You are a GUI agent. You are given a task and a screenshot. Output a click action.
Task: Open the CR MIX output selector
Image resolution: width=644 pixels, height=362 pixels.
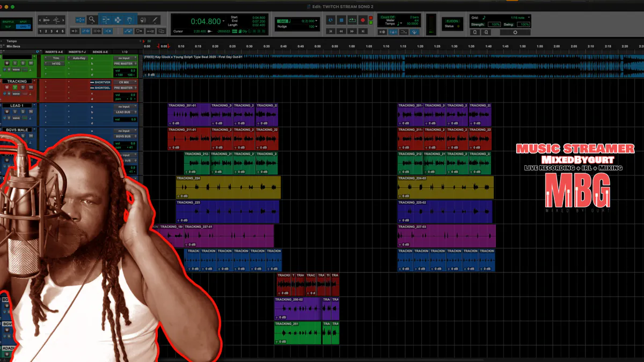point(125,82)
